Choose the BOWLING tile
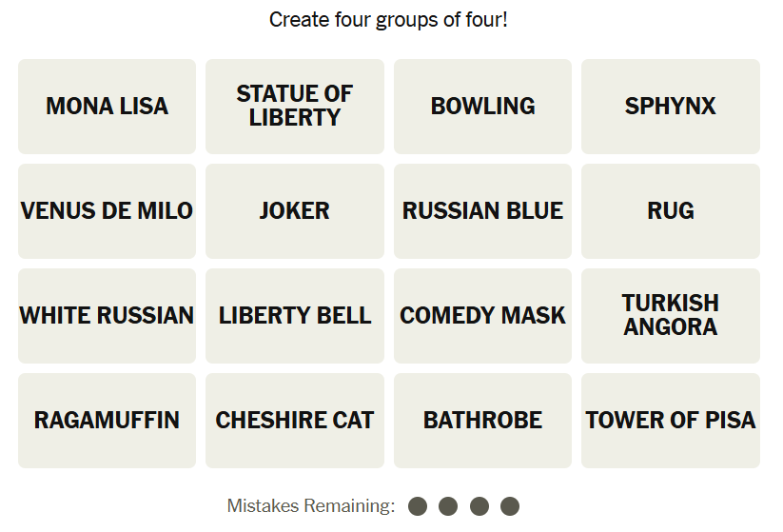 click(482, 107)
